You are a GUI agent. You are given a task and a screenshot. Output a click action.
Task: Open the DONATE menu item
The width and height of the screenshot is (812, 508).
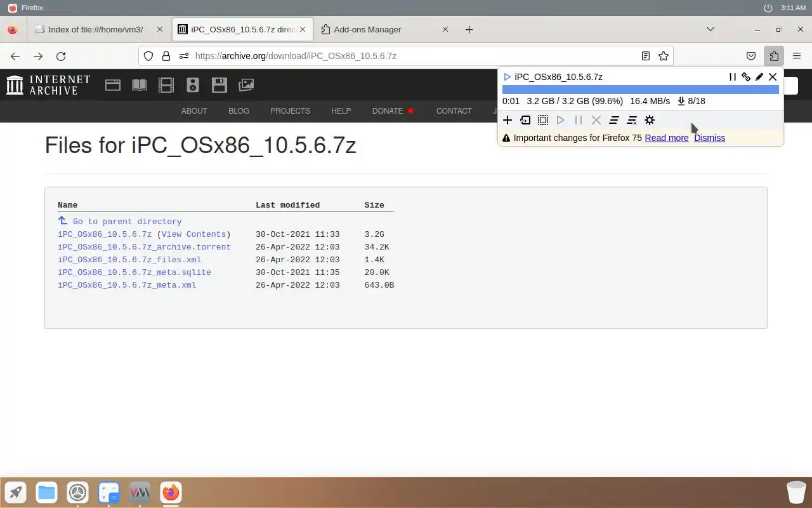click(393, 111)
